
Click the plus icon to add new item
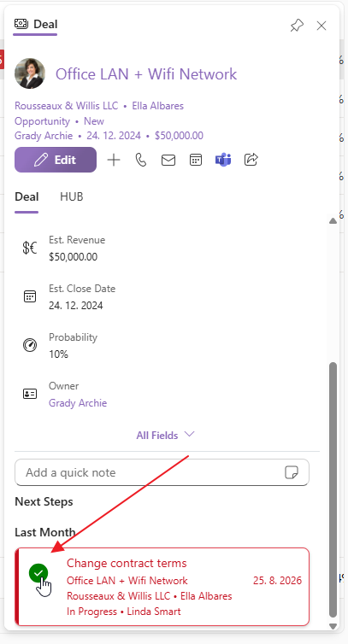(x=114, y=160)
